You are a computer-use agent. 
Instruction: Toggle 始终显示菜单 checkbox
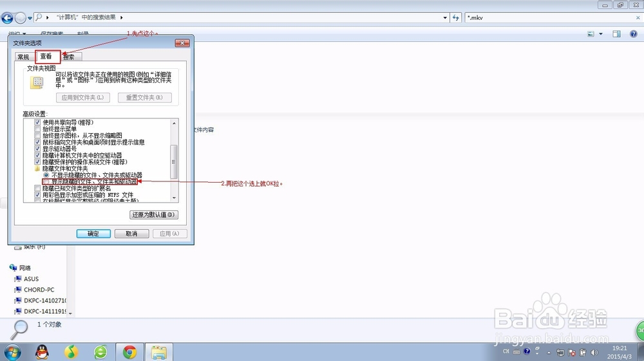(37, 129)
